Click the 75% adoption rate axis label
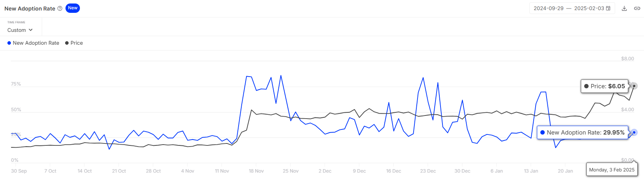This screenshot has height=180, width=644. pos(16,84)
